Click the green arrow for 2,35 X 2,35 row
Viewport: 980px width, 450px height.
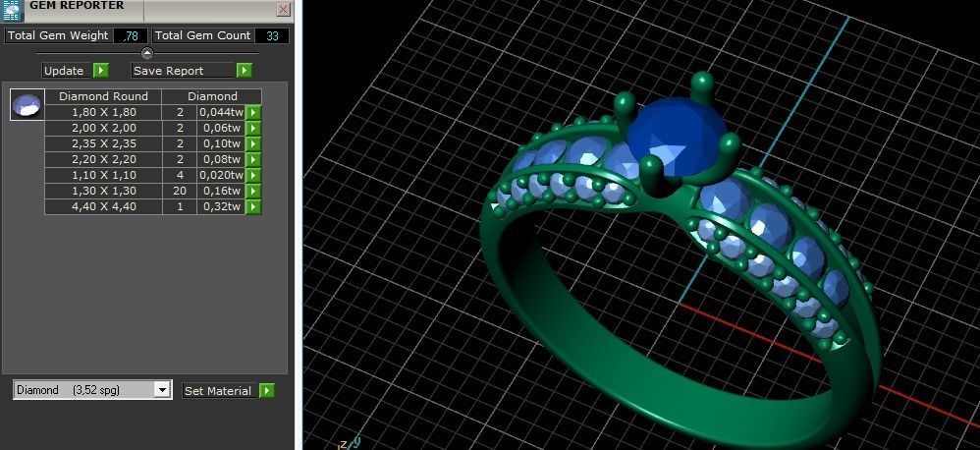point(253,143)
